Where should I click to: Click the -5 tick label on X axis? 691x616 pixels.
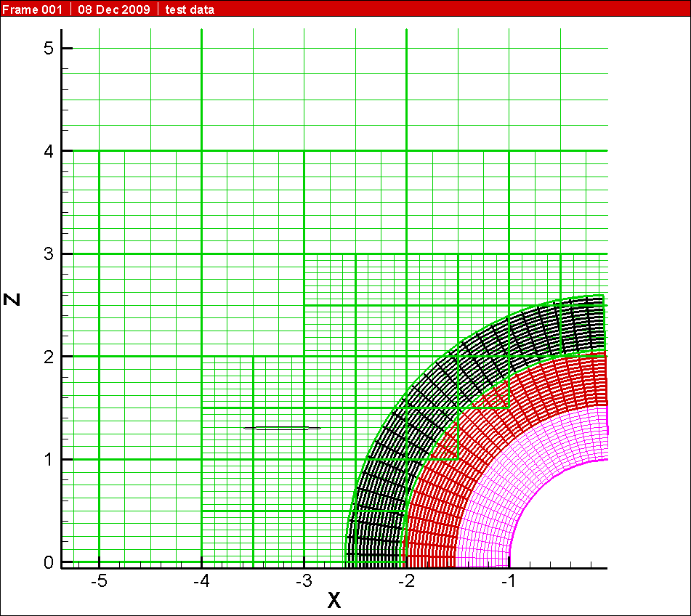98,581
